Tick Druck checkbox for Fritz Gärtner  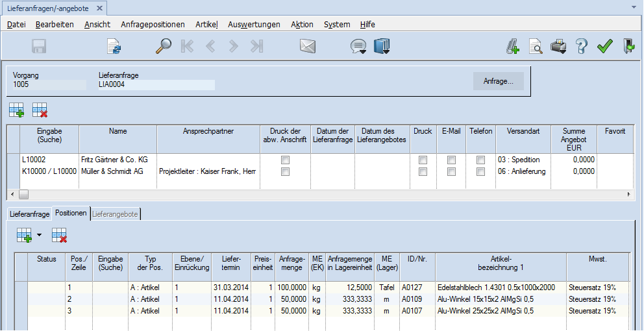coord(423,160)
